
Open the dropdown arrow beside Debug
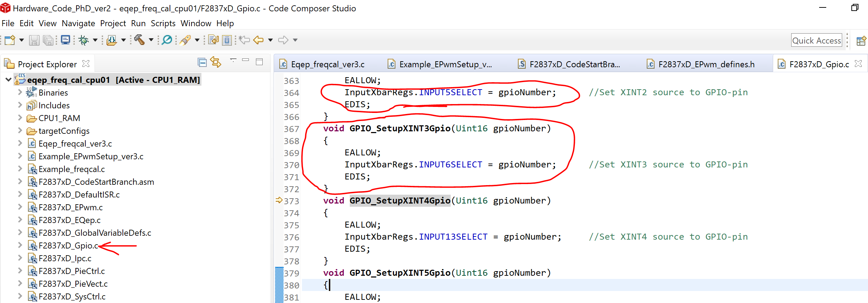coord(95,40)
